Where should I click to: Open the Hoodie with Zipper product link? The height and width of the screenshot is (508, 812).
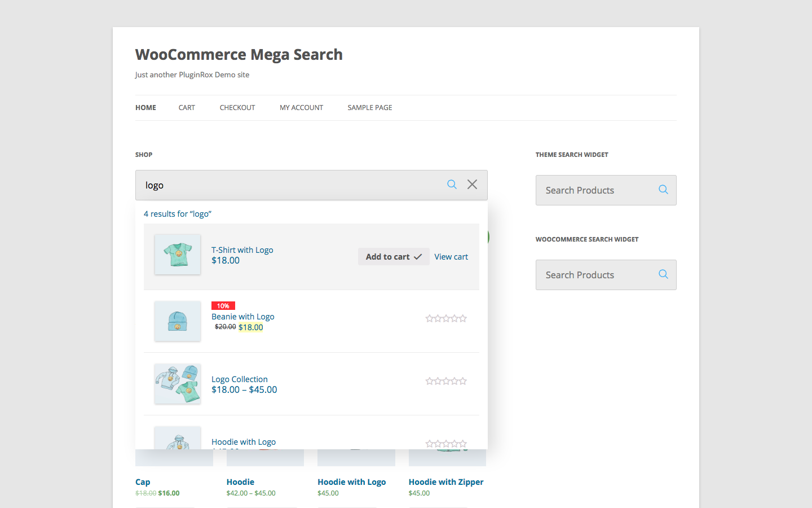click(446, 482)
